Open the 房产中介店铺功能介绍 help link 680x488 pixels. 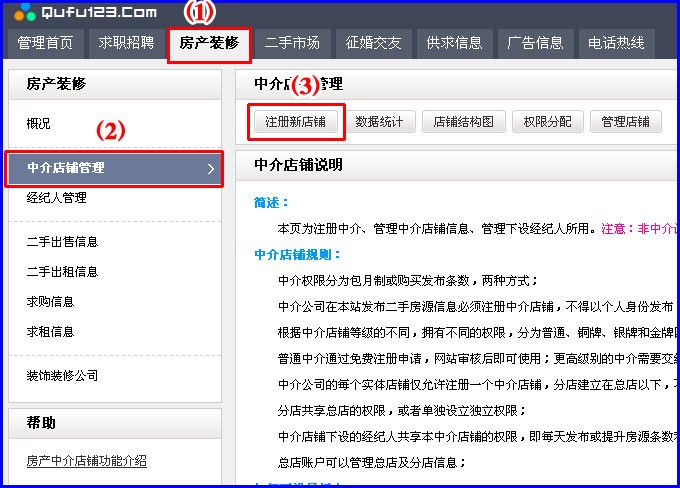(x=87, y=461)
